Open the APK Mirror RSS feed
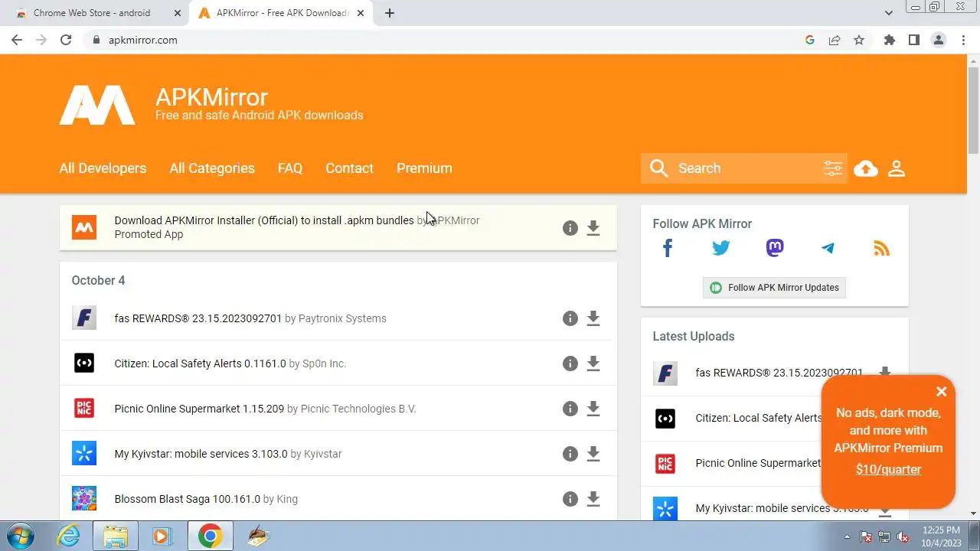The image size is (980, 551). (x=882, y=248)
